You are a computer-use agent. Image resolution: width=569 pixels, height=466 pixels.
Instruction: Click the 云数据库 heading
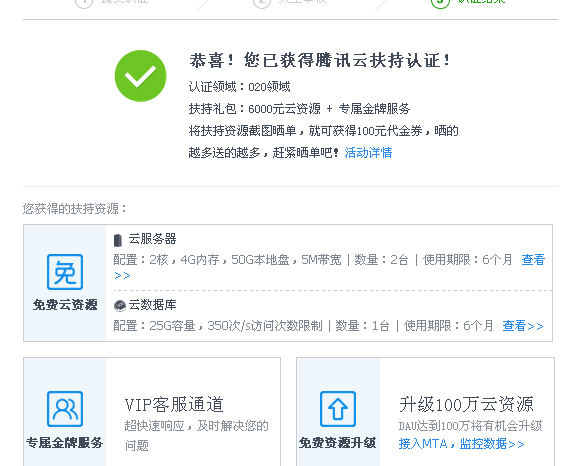(152, 304)
